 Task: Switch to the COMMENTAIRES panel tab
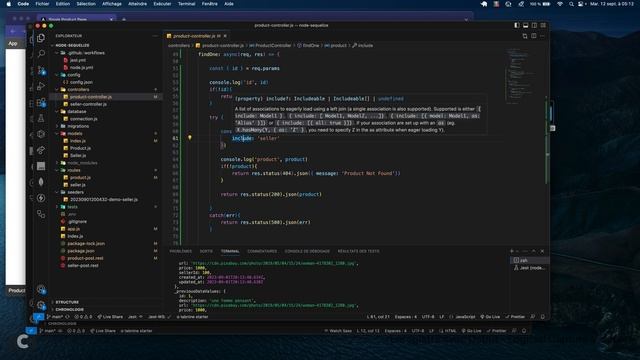[x=262, y=251]
